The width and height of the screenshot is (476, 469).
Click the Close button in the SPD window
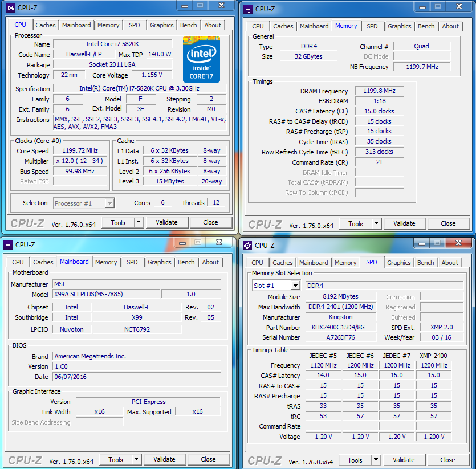point(447,460)
